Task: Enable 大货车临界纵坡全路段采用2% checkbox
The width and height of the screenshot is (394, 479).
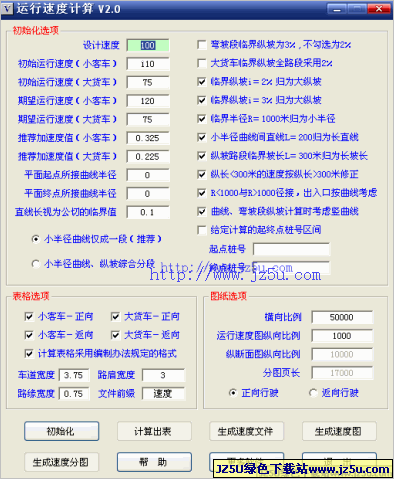Action: pyautogui.click(x=202, y=63)
